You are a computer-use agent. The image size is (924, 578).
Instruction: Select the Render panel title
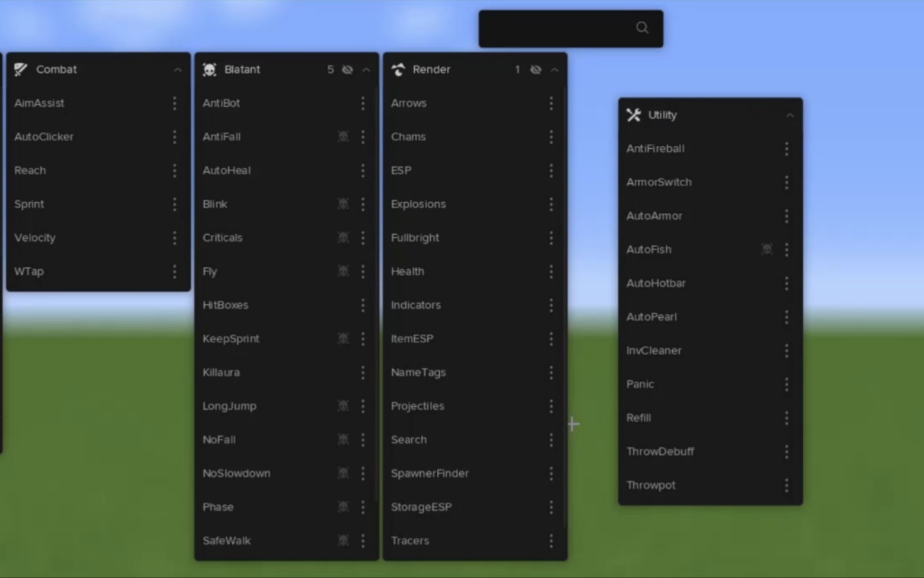[431, 70]
